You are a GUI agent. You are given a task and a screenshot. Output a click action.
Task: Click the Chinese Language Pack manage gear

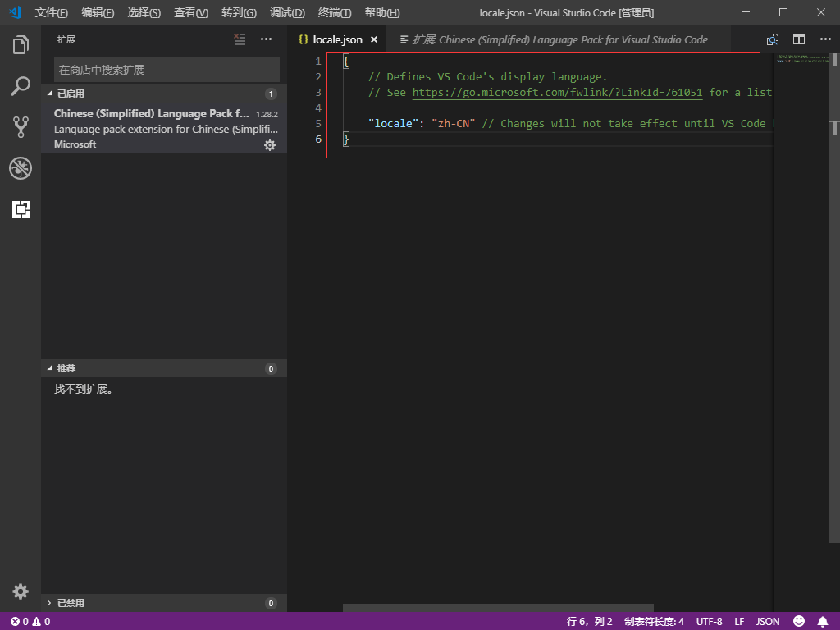[269, 145]
